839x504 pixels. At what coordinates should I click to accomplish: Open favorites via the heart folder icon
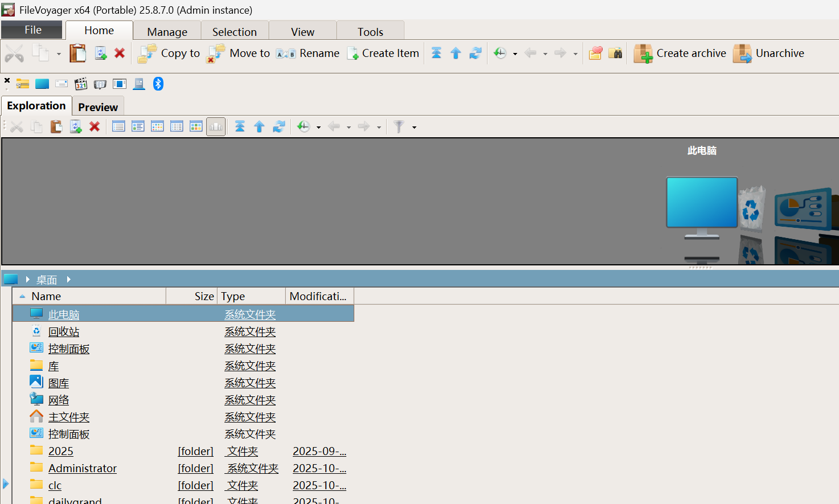(595, 52)
